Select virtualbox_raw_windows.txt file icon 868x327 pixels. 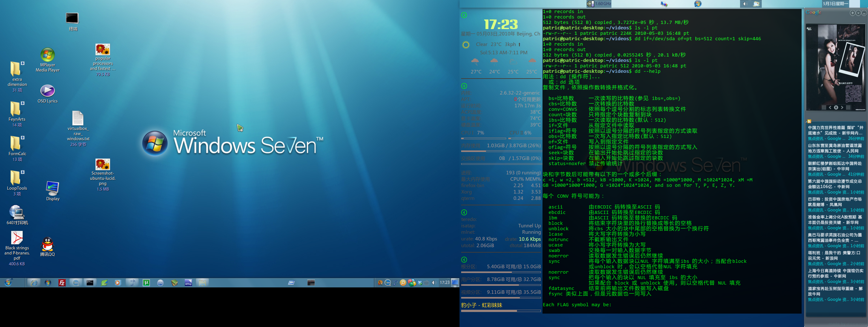pos(78,118)
